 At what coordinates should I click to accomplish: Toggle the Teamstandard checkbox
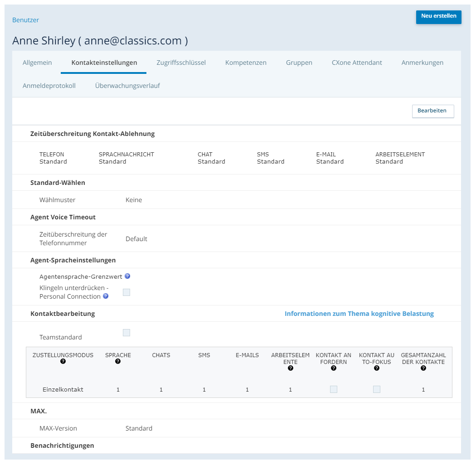(x=126, y=333)
